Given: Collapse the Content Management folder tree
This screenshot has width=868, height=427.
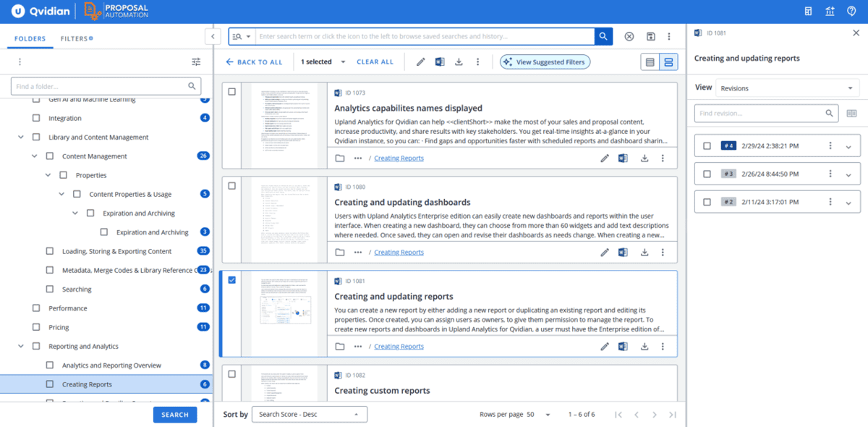Looking at the screenshot, I should pyautogui.click(x=33, y=156).
